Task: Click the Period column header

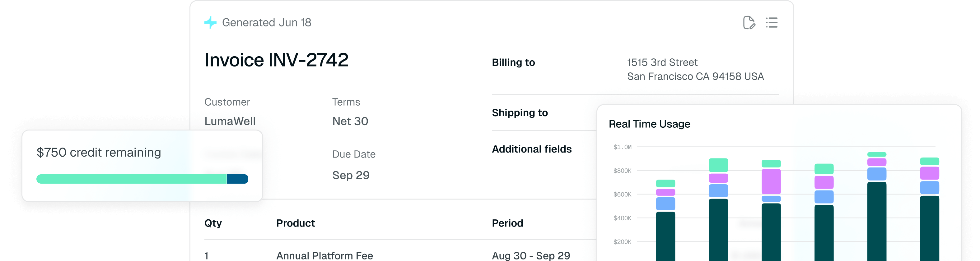Action: 507,223
